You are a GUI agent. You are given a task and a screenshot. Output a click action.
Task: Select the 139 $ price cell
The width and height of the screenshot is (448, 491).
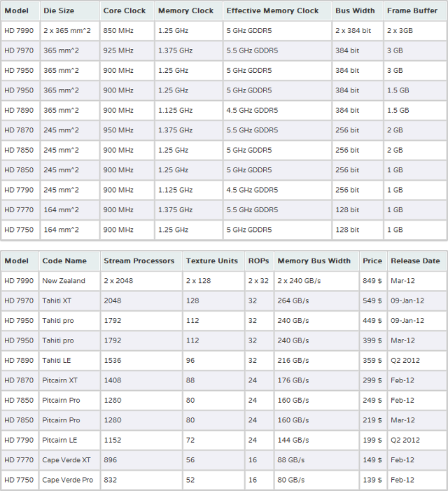click(x=373, y=480)
